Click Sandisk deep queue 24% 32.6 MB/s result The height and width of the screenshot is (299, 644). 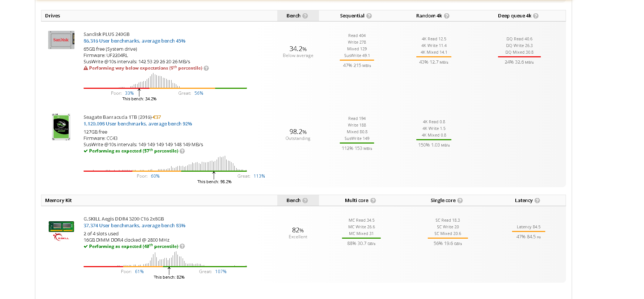point(519,62)
